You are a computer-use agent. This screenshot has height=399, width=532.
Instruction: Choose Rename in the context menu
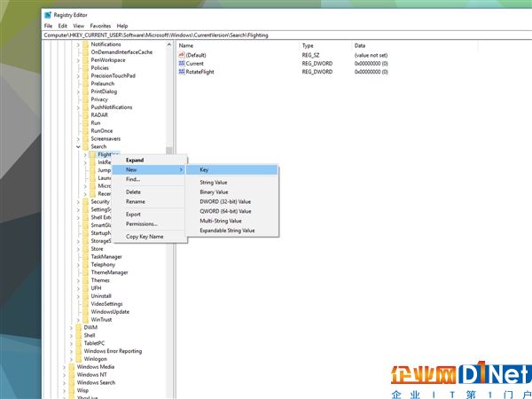(x=150, y=201)
